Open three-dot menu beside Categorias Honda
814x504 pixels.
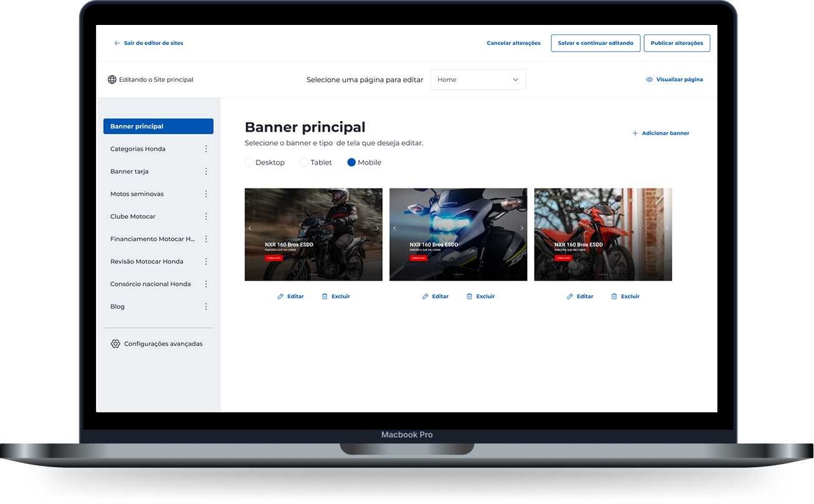point(206,149)
